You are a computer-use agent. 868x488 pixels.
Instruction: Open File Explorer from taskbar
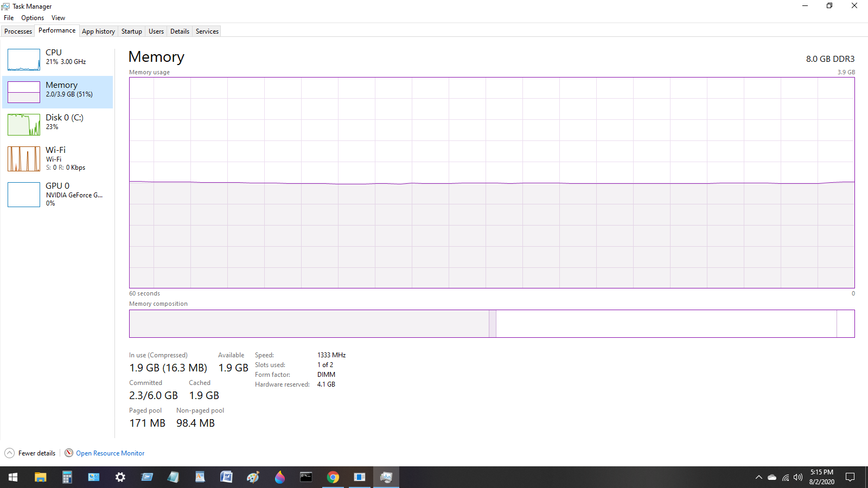tap(40, 477)
